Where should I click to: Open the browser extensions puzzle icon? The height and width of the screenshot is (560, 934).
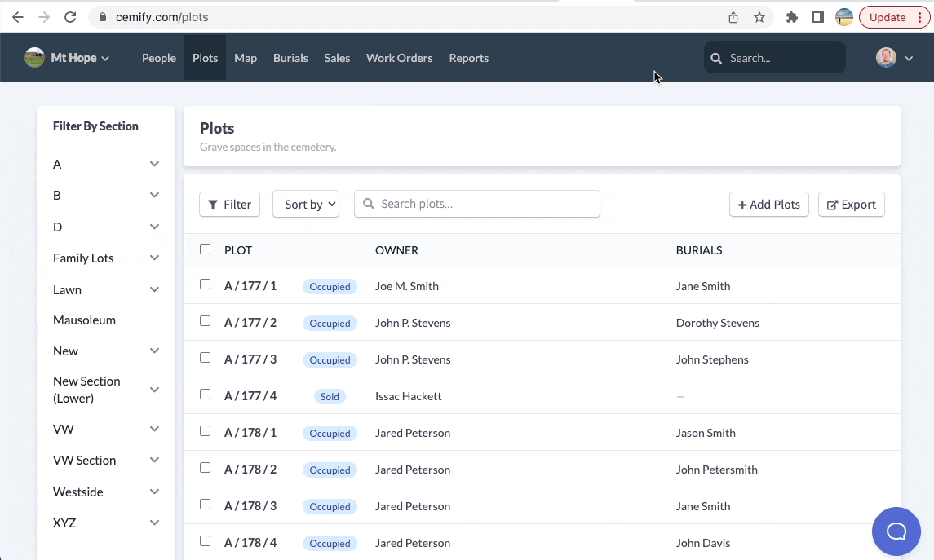791,17
